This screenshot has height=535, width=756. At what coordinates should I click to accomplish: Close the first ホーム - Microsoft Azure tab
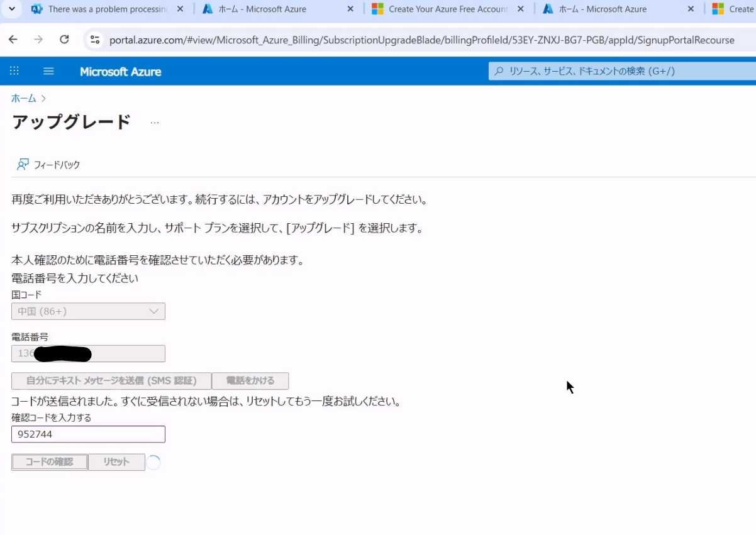(x=350, y=9)
